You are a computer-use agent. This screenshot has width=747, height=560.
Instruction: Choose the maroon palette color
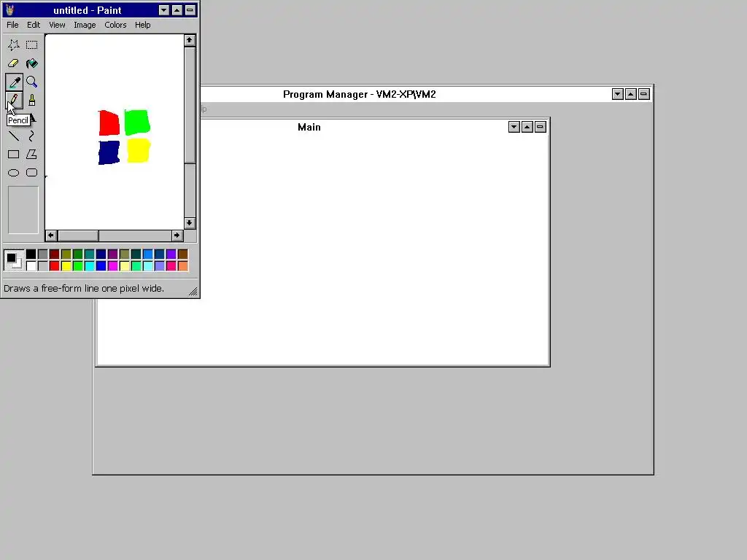tap(54, 254)
